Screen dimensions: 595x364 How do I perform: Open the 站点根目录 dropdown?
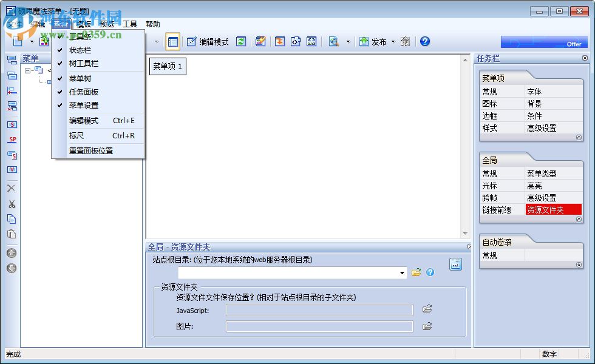click(x=402, y=272)
